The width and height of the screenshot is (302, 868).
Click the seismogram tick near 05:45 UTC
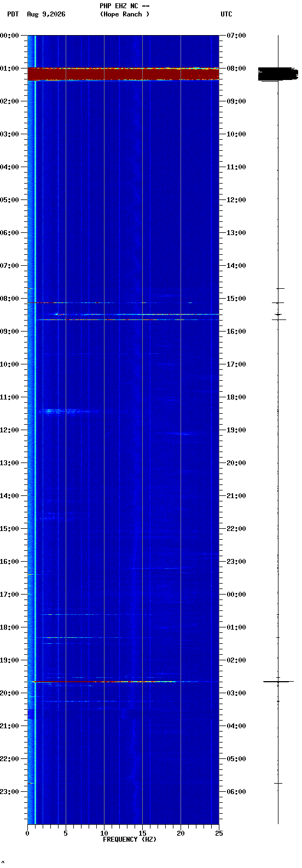(x=278, y=783)
